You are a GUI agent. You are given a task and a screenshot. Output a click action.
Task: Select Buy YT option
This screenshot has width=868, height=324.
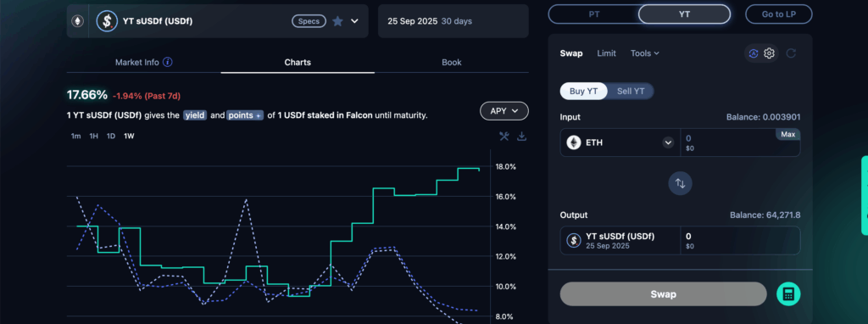coord(583,92)
